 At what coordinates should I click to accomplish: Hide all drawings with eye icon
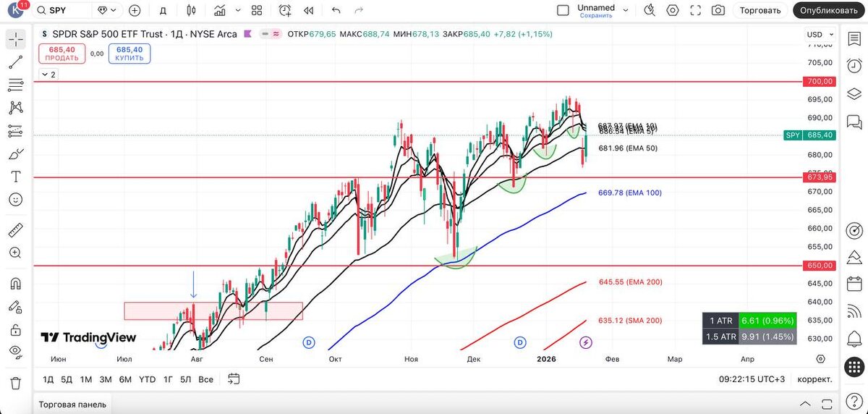(x=15, y=352)
